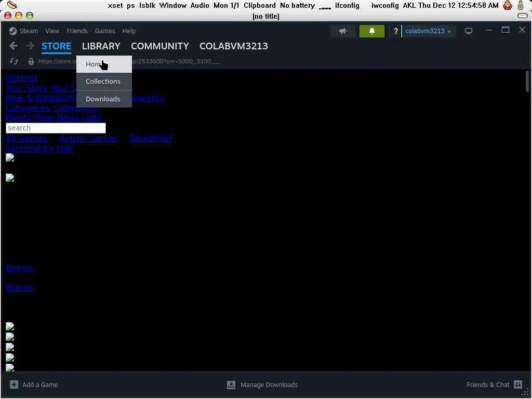The height and width of the screenshot is (399, 532).
Task: Click ifconfig in the top menu bar
Action: point(347,5)
